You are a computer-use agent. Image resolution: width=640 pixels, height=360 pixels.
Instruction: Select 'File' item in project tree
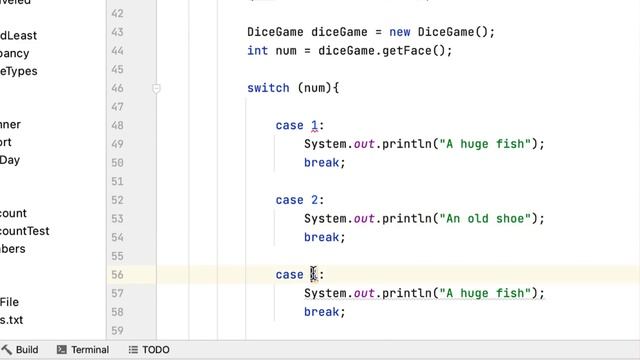tap(9, 302)
